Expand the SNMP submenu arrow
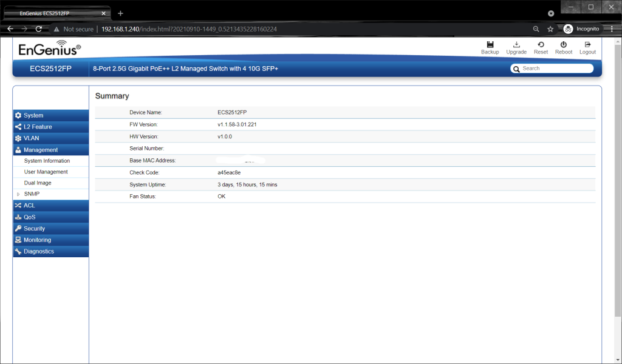 click(x=18, y=194)
